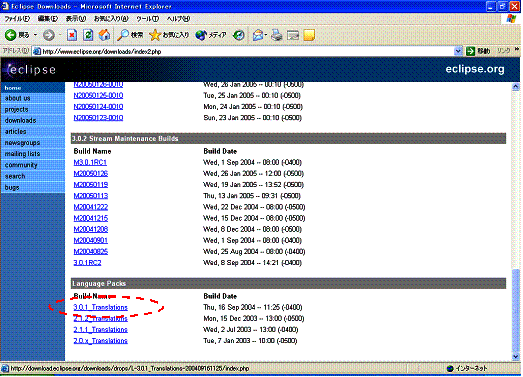523x377 pixels.
Task: Click the yellow note toolbar icon
Action: point(309,35)
